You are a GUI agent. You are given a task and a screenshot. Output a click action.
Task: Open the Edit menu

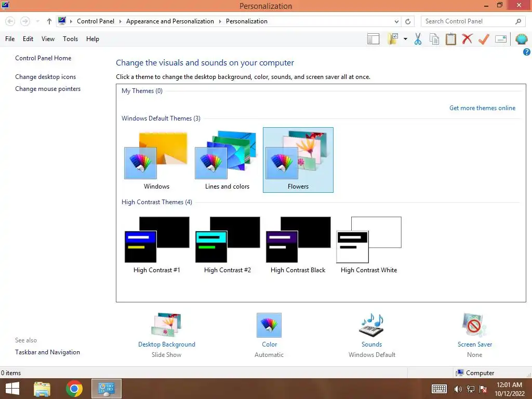(x=28, y=39)
